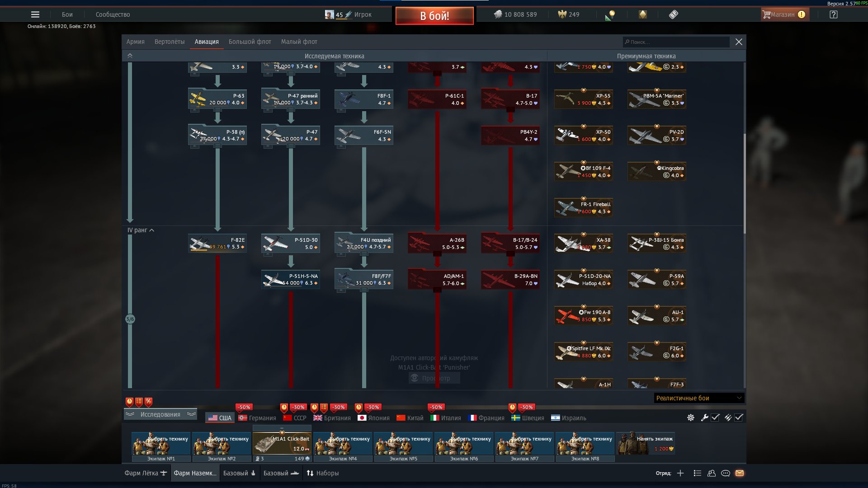Expand the Исследования panel right chevron

pyautogui.click(x=191, y=414)
